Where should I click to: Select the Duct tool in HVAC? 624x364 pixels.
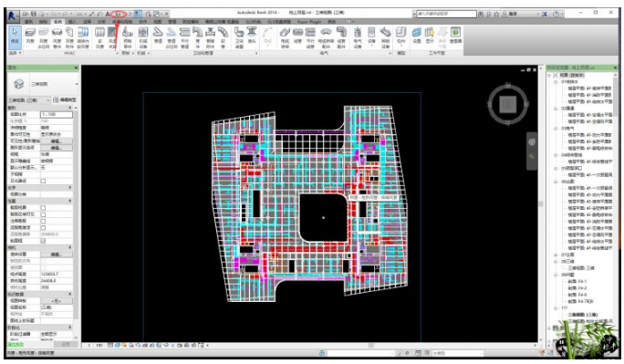coord(30,35)
